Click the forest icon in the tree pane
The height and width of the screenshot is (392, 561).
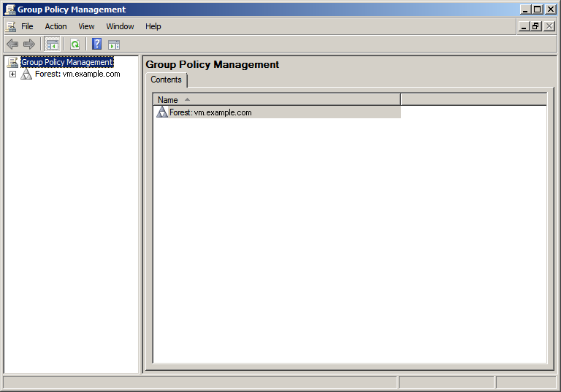pos(26,74)
